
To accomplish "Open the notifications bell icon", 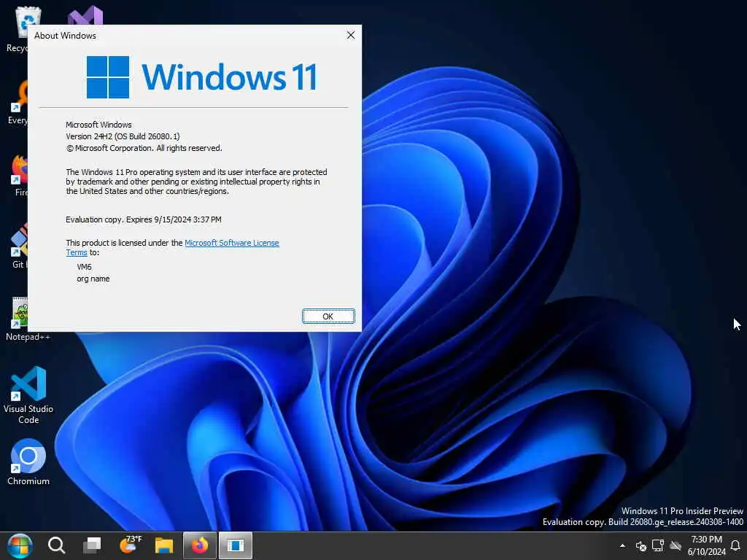I will [x=735, y=545].
